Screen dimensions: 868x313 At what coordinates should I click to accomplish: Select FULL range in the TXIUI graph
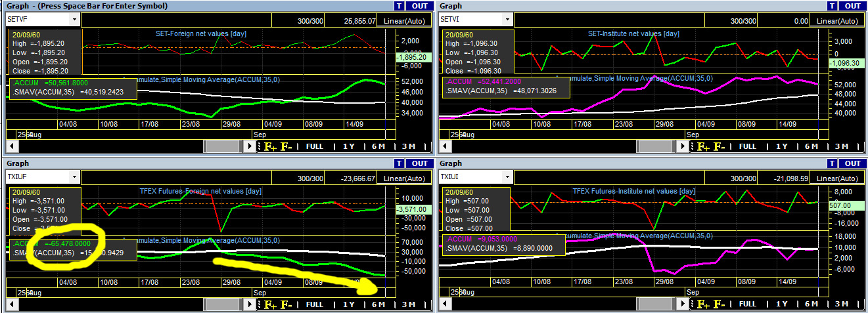point(748,304)
